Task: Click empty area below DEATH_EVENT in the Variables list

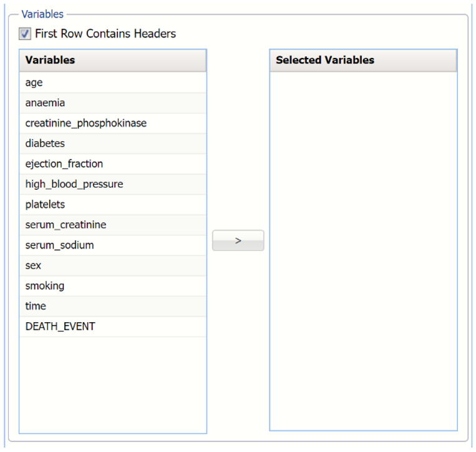Action: coord(112,384)
